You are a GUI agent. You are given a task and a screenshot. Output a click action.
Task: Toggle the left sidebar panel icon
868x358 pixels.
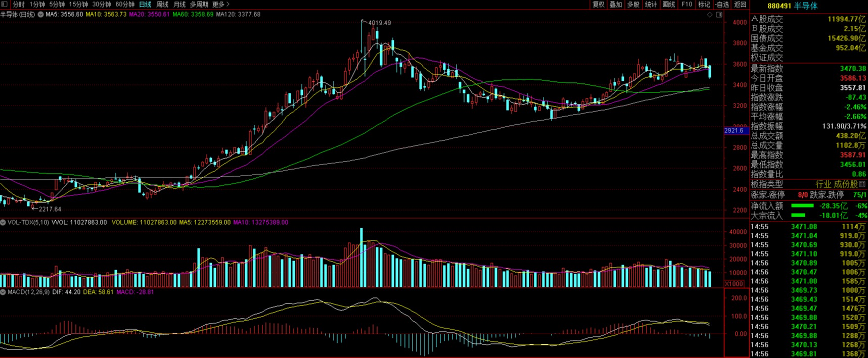(x=5, y=4)
